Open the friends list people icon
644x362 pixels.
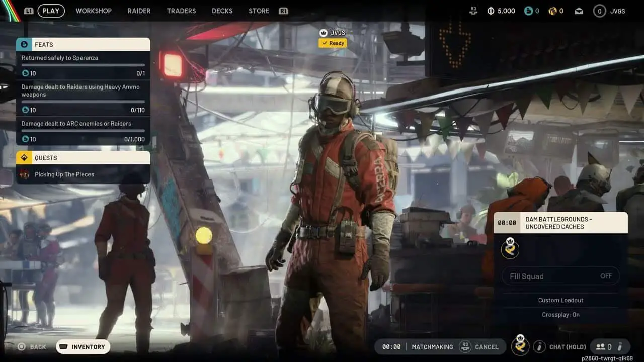pyautogui.click(x=600, y=346)
